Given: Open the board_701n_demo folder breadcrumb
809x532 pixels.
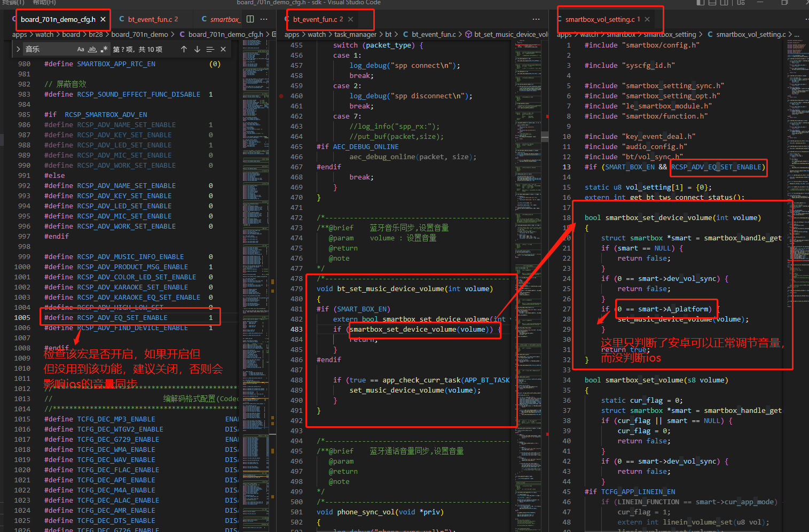Looking at the screenshot, I should point(139,34).
